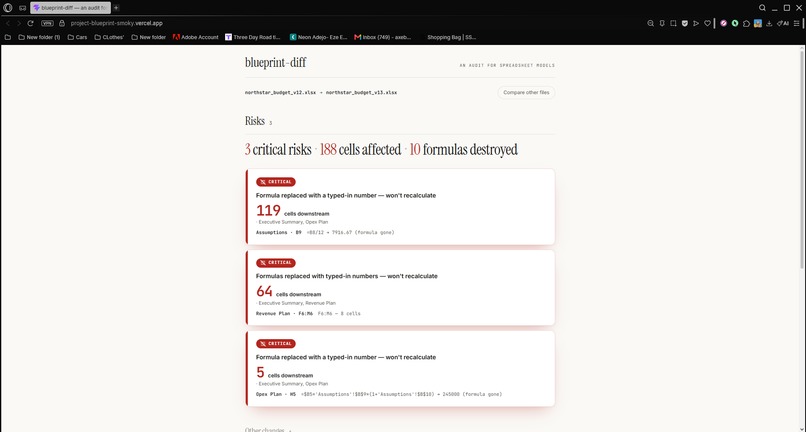Open the Easy Setup lines icon
This screenshot has width=806, height=432.
coord(797,23)
